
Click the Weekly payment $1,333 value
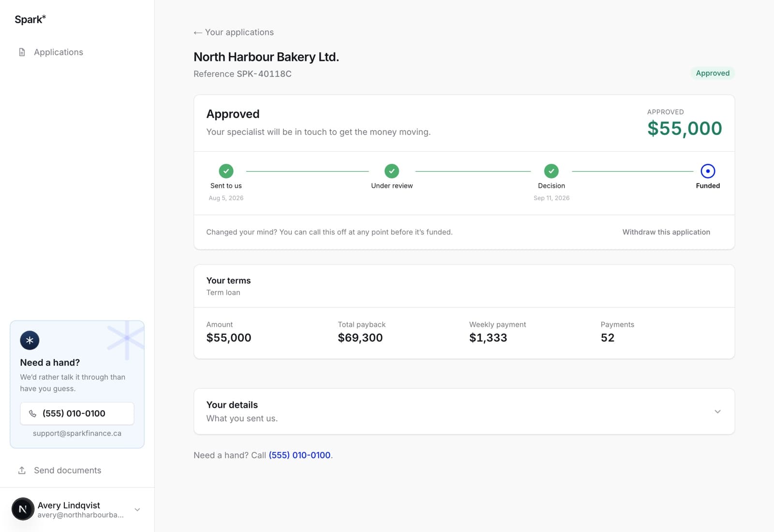[488, 338]
